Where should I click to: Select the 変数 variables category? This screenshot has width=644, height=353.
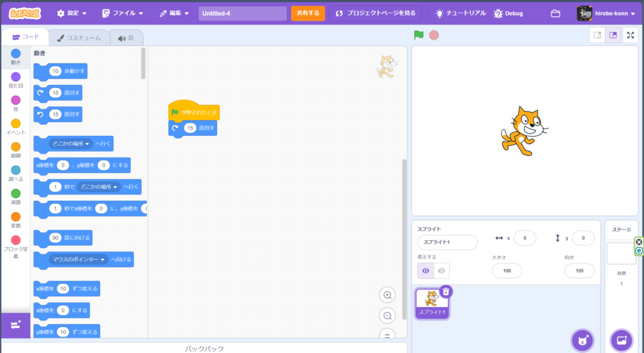click(16, 220)
